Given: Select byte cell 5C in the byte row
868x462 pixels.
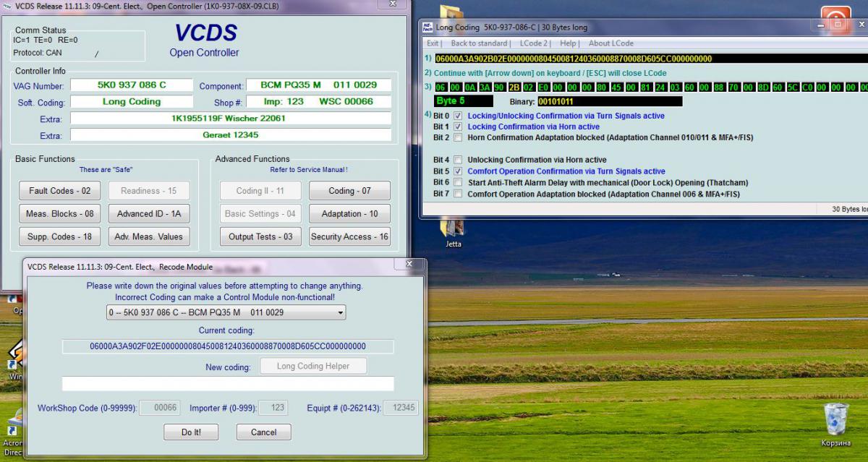Looking at the screenshot, I should click(792, 87).
